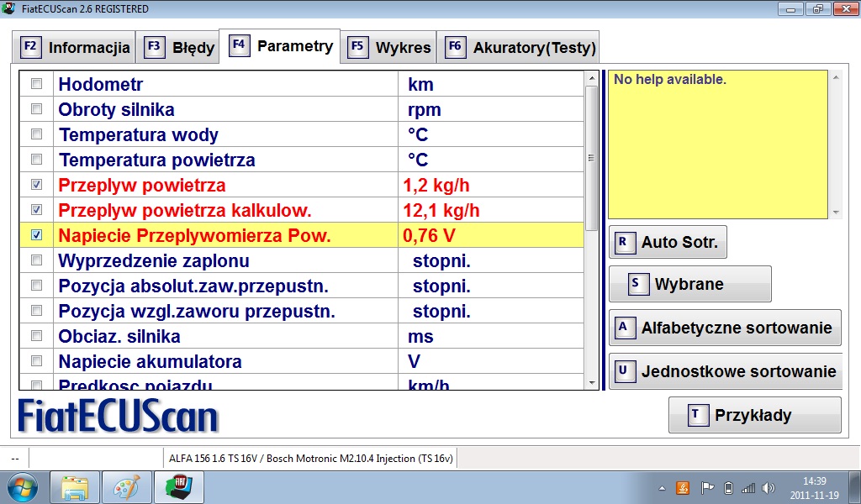Check Pozycja wzgl.zaworu przepustn. box
This screenshot has width=861, height=504.
[37, 311]
